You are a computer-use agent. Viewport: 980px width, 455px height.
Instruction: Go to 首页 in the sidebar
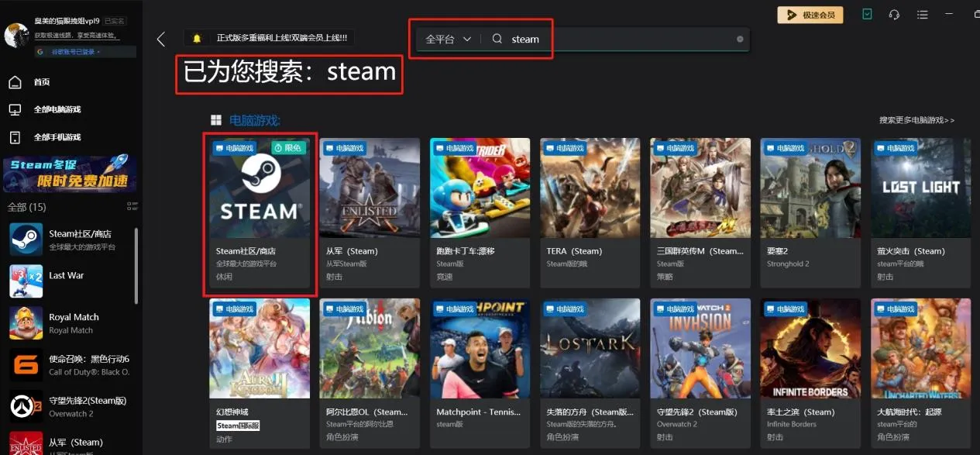pyautogui.click(x=41, y=82)
